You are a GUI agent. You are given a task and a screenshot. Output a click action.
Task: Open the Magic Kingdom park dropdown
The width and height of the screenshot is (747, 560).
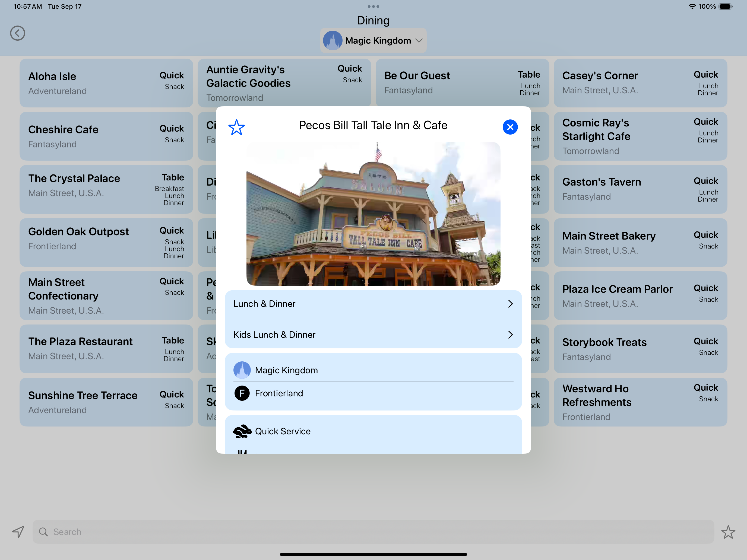373,40
